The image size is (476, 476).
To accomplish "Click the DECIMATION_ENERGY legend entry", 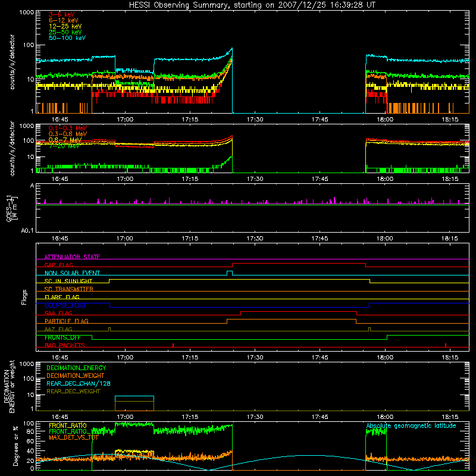I will 76,368.
